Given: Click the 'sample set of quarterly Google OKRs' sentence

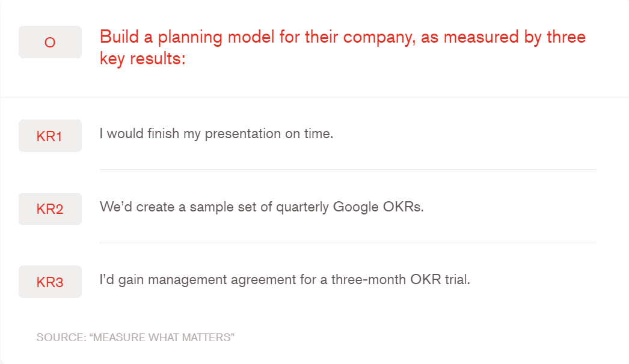Looking at the screenshot, I should [262, 207].
